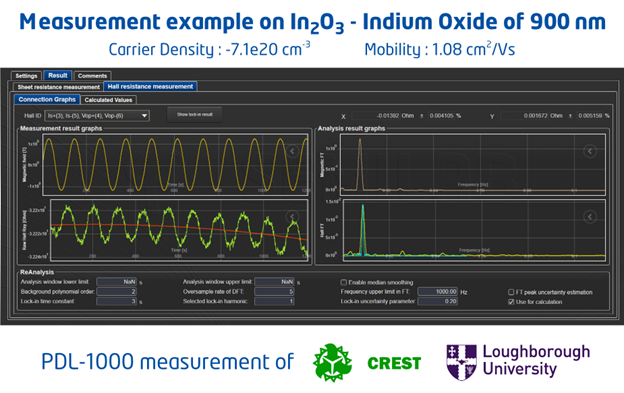Edit Lock-in uncertainty parameter field
Image resolution: width=624 pixels, height=393 pixels.
click(x=438, y=301)
